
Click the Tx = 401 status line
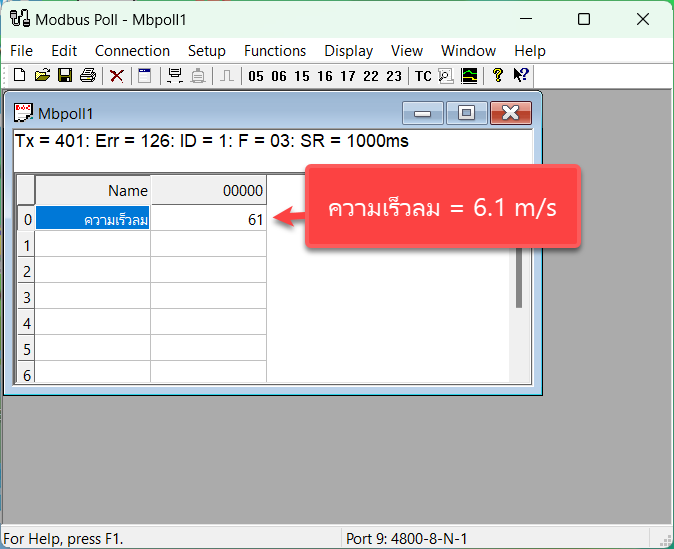point(211,141)
